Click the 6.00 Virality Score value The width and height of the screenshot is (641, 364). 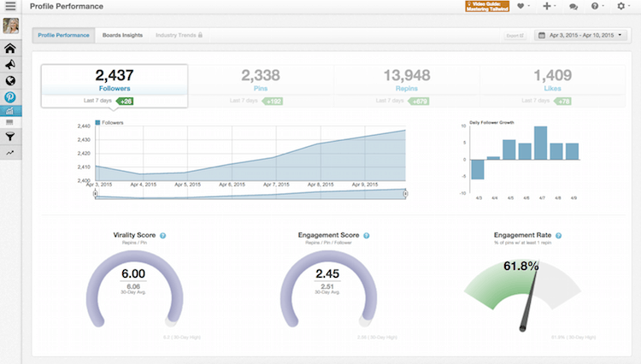click(x=133, y=273)
